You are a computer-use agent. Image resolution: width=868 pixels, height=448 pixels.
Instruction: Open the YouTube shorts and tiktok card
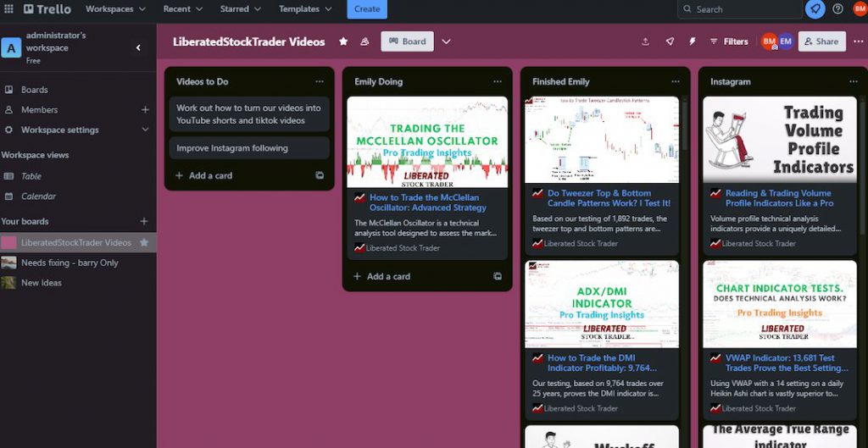[x=249, y=114]
